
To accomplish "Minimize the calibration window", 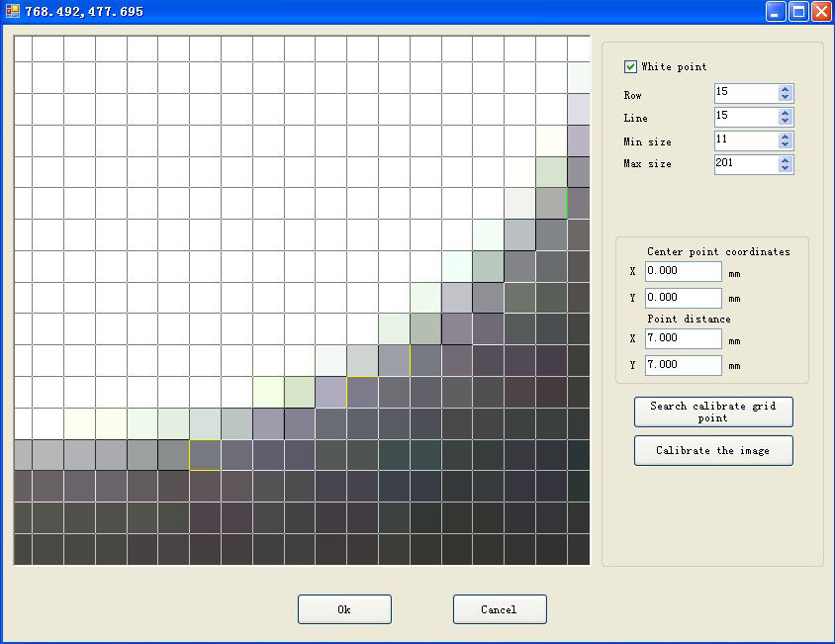I will point(776,12).
